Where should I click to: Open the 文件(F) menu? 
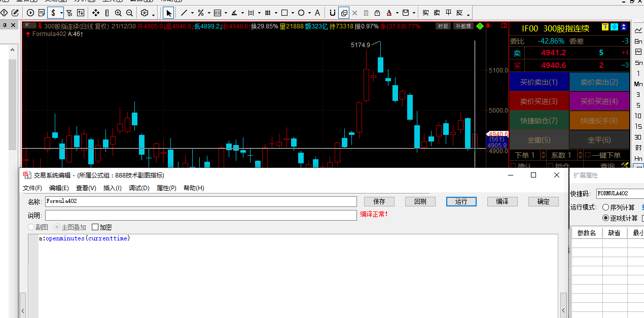click(x=32, y=188)
